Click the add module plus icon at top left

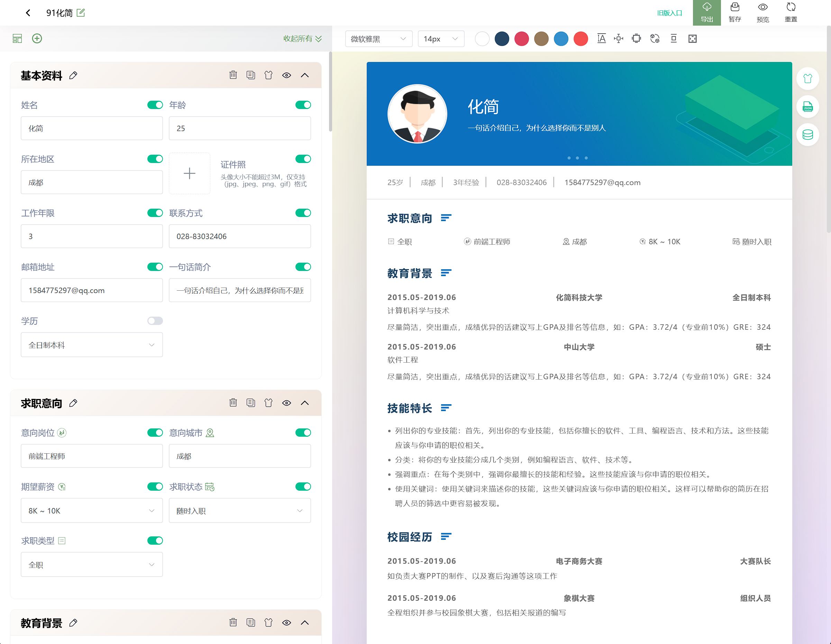[x=37, y=38]
